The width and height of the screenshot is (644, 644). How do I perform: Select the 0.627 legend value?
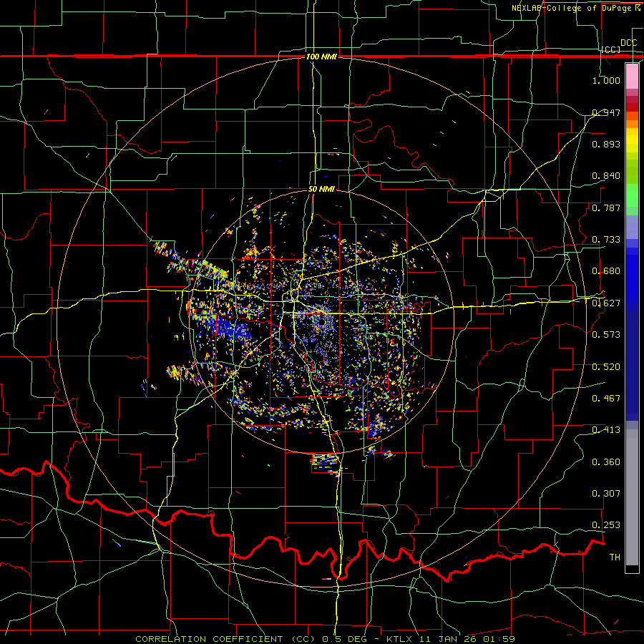pyautogui.click(x=606, y=303)
